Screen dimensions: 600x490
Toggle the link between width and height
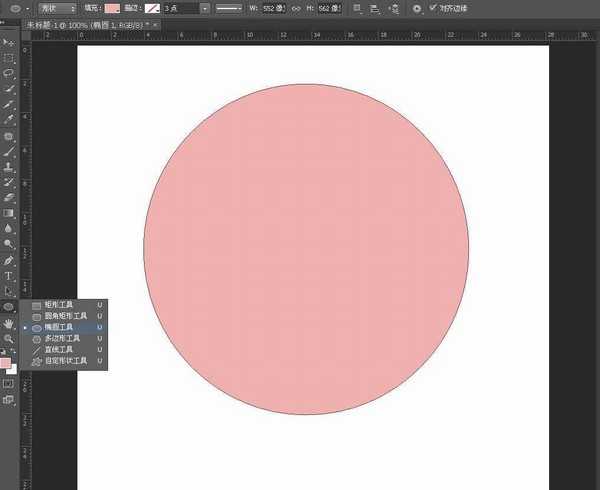[x=295, y=8]
